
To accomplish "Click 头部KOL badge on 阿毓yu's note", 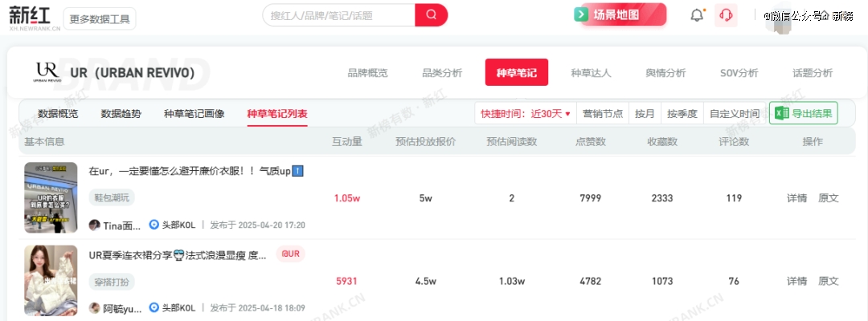I will tap(173, 308).
